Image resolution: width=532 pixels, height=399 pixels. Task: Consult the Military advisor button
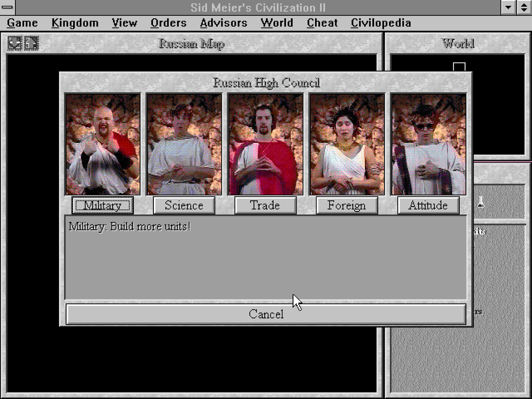[x=102, y=205]
